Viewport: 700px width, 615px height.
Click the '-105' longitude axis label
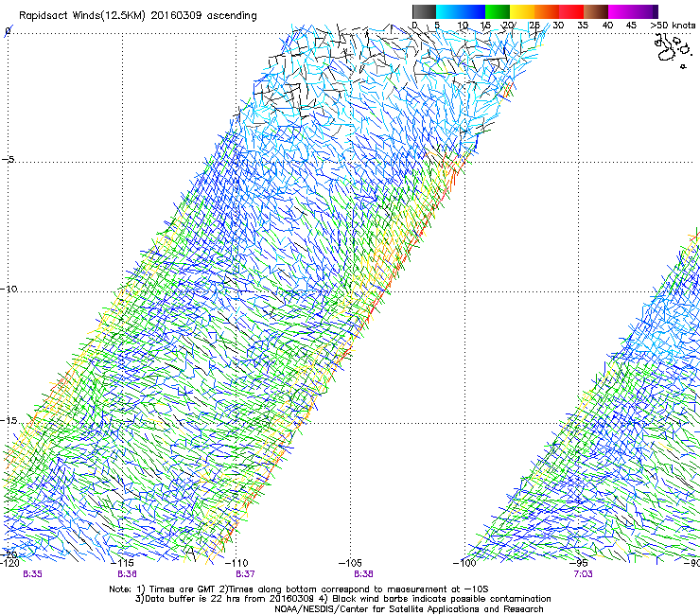[x=350, y=563]
